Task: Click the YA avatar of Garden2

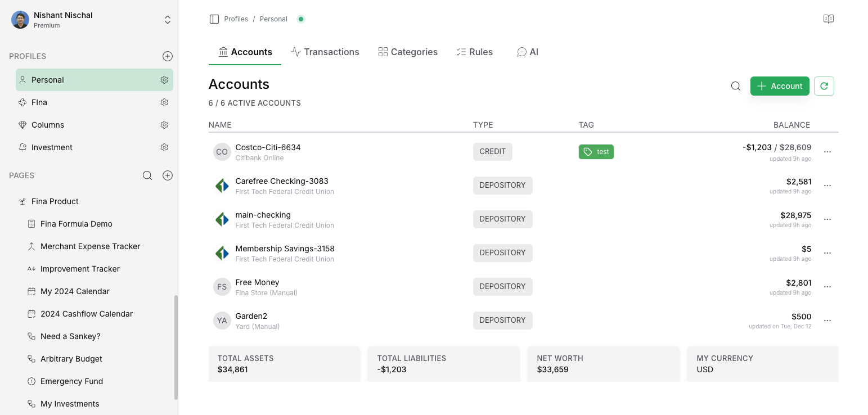Action: 222,321
